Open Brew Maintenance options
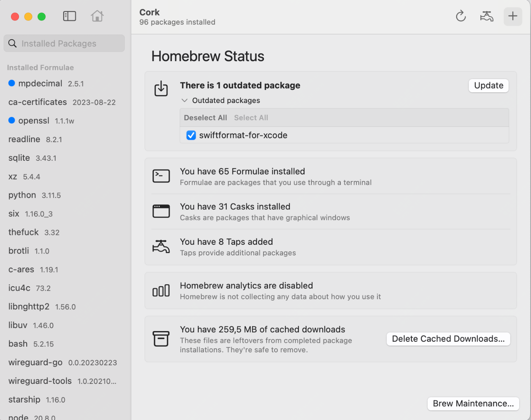This screenshot has height=420, width=531. (x=473, y=404)
